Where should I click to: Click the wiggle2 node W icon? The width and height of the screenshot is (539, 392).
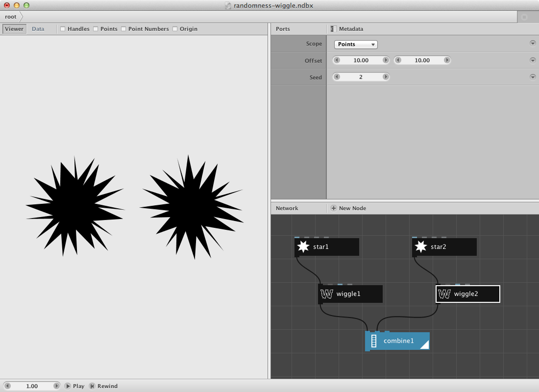pos(444,294)
